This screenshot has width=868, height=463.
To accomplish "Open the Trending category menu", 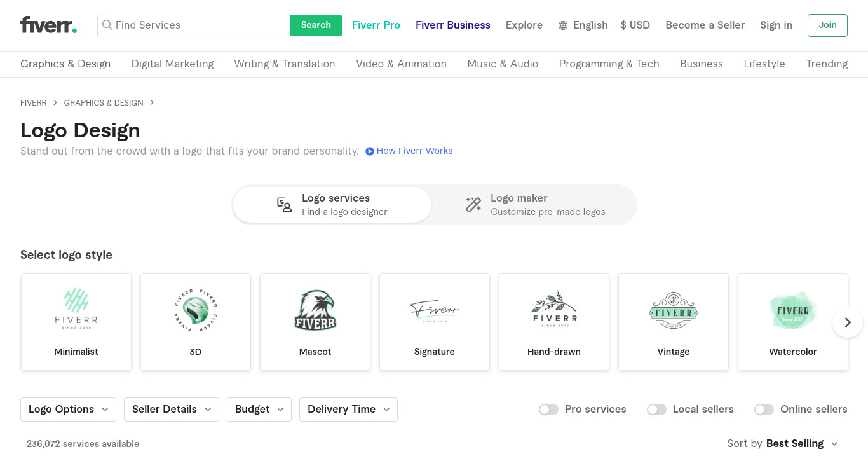I will pos(827,64).
